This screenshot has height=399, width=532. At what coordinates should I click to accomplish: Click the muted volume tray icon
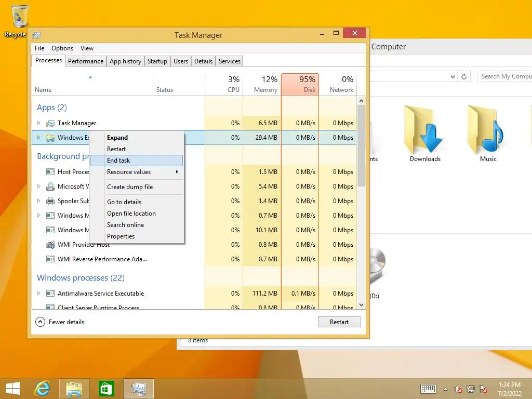click(x=458, y=389)
